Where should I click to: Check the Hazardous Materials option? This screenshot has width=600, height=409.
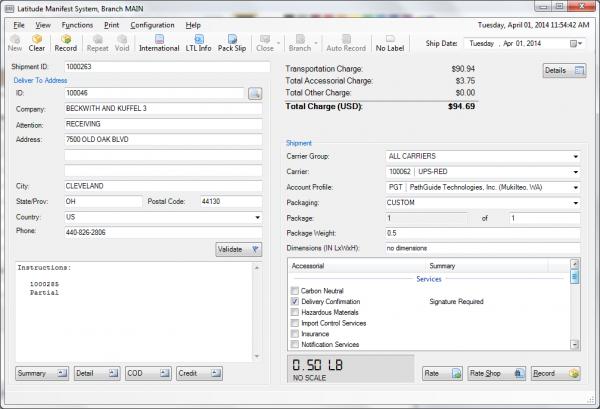[294, 312]
